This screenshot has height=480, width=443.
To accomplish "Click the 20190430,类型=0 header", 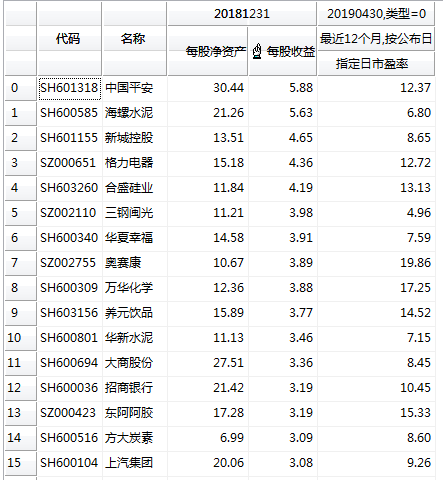I will 376,14.
